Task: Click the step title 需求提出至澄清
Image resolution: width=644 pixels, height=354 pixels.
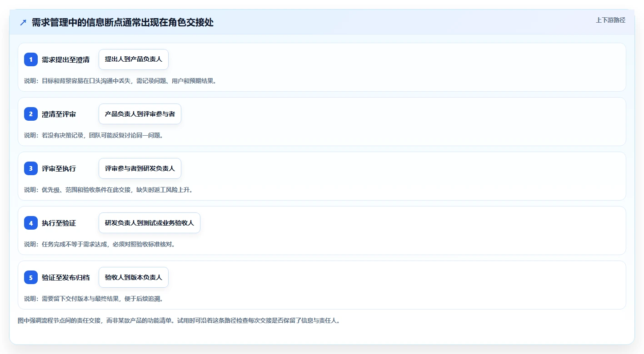Action: (65, 59)
